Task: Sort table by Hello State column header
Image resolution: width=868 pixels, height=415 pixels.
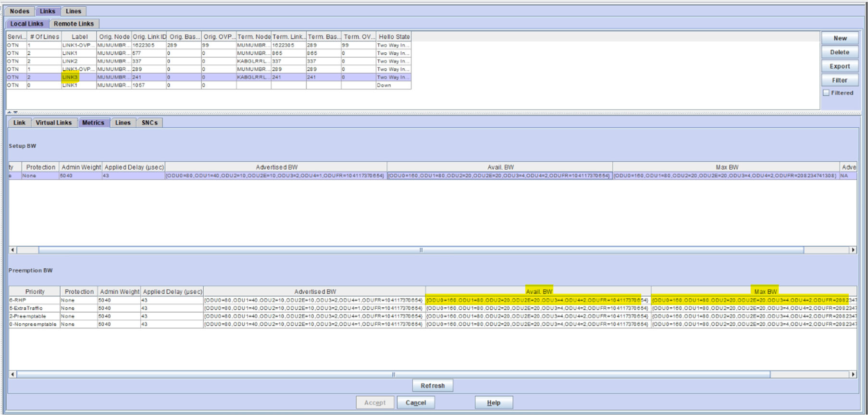Action: point(394,37)
